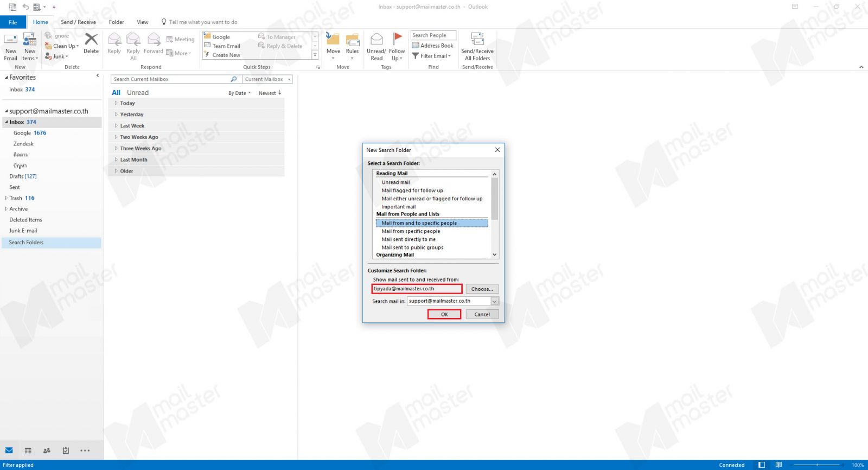
Task: Open the Junk E-mail folder
Action: pyautogui.click(x=23, y=231)
